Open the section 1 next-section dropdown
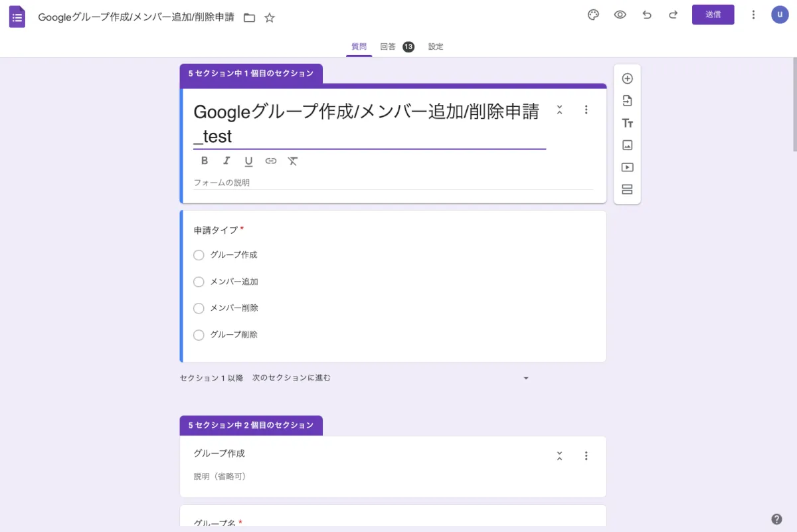This screenshot has height=532, width=797. 525,378
